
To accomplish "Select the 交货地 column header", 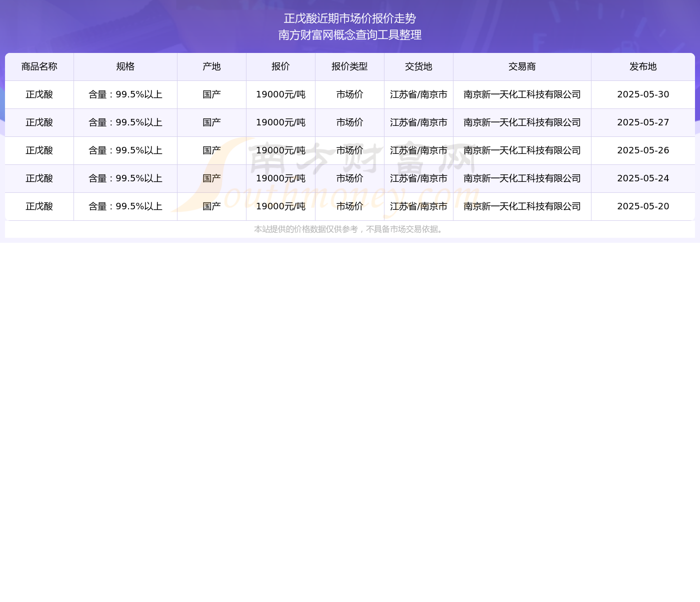I will (418, 66).
